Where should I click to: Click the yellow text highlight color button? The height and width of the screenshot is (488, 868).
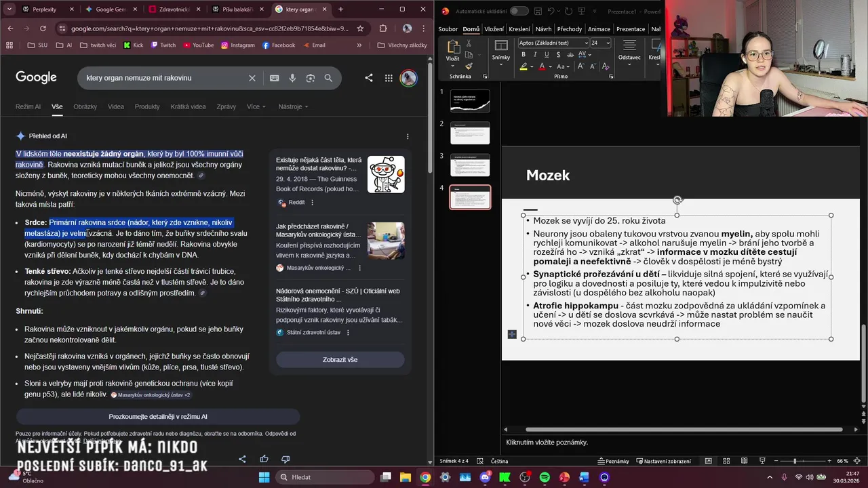click(x=524, y=66)
